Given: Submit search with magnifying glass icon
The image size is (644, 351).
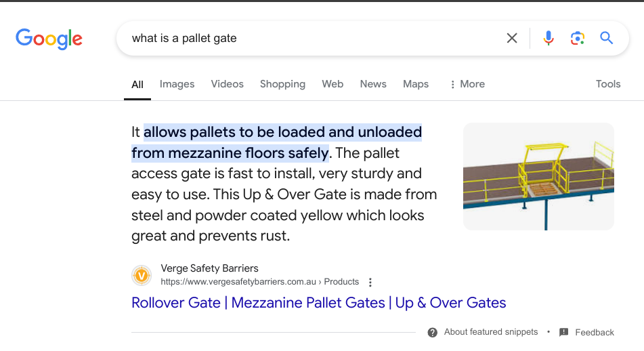Looking at the screenshot, I should pyautogui.click(x=606, y=38).
